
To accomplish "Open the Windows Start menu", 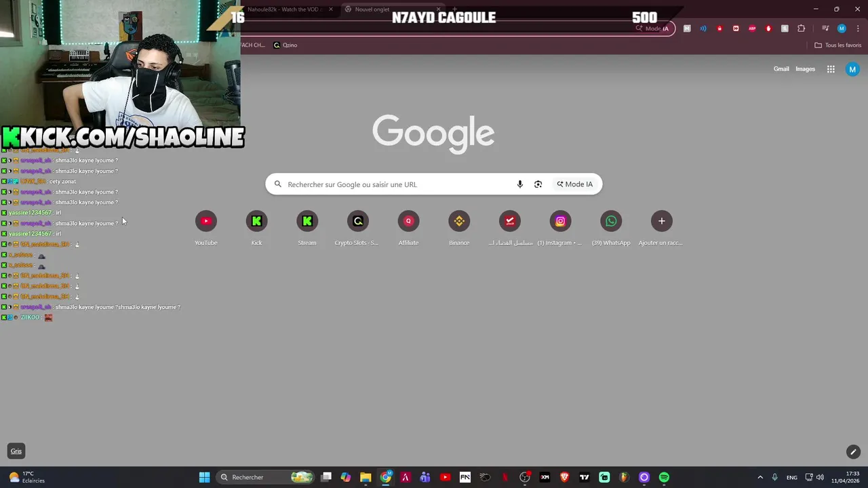I will pyautogui.click(x=204, y=477).
